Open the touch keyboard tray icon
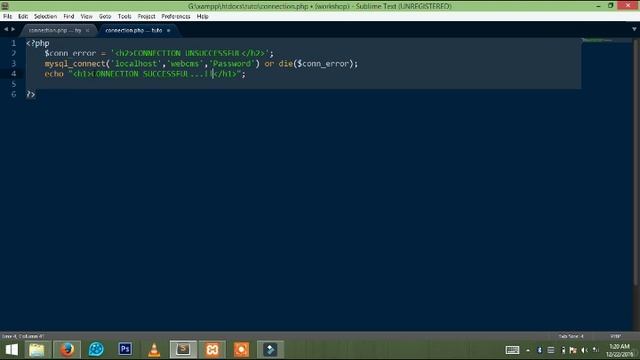Viewport: 640px width, 360px height. coord(512,350)
